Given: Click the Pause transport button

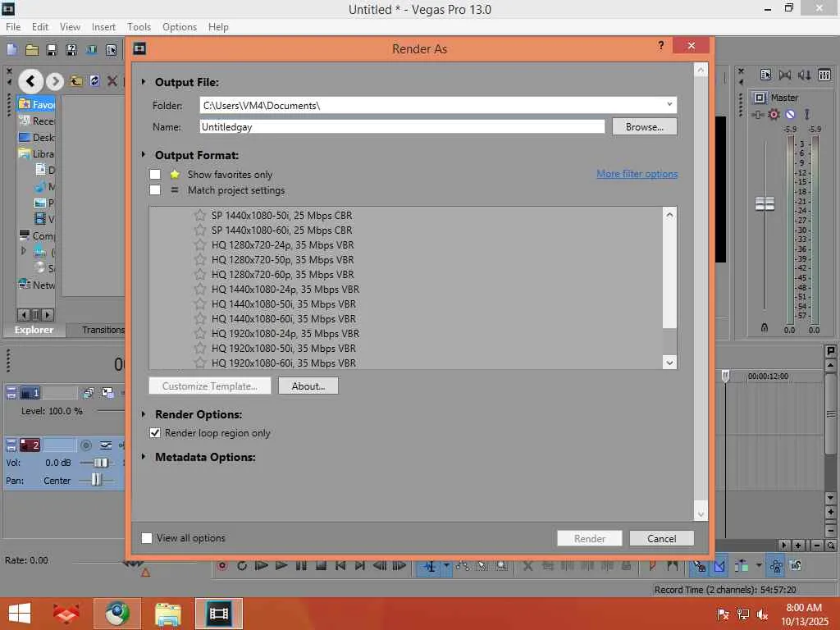Looking at the screenshot, I should click(x=301, y=566).
